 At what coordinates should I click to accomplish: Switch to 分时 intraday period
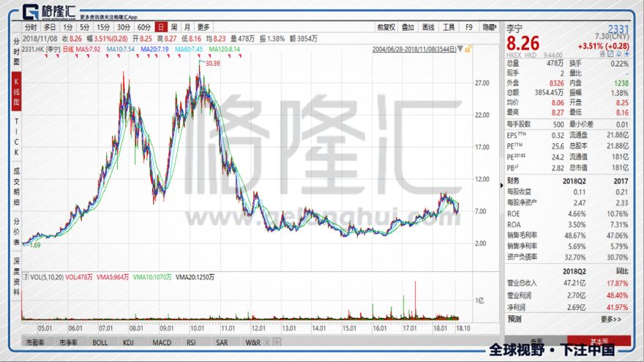31,27
